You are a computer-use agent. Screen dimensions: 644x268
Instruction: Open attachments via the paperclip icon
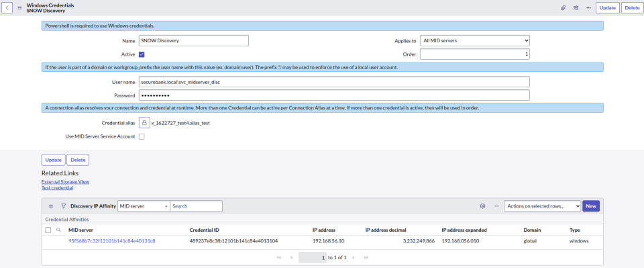[x=563, y=8]
